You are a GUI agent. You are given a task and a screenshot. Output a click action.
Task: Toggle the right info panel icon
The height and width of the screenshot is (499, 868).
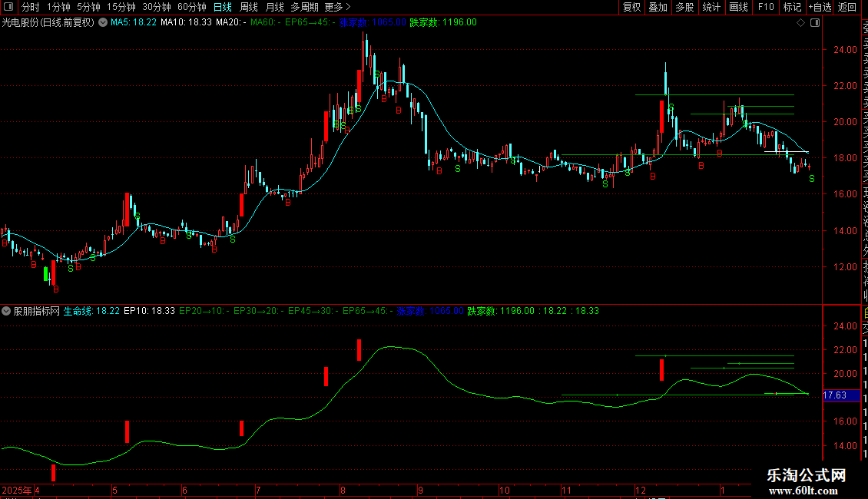(815, 23)
